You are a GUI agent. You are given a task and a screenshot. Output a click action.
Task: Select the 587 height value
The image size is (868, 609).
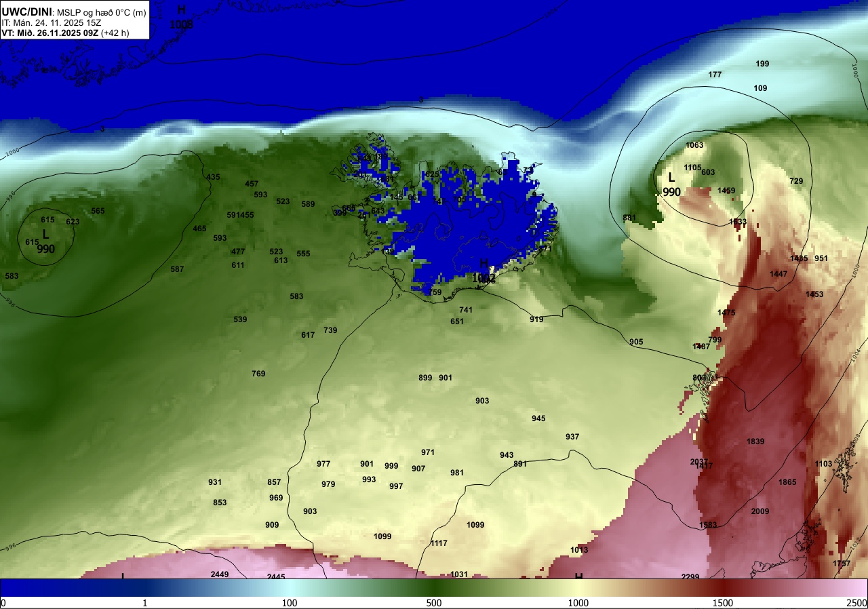click(177, 269)
